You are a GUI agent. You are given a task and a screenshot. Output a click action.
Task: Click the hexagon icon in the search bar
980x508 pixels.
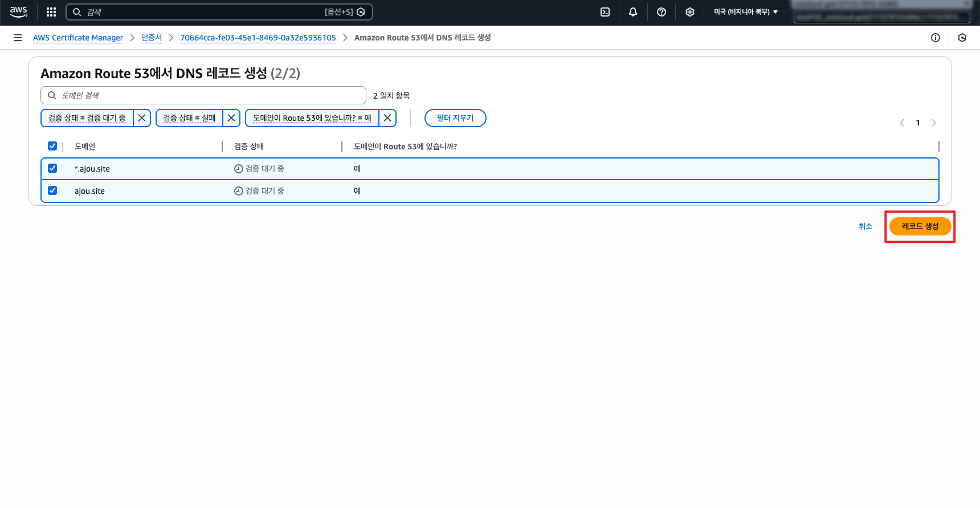click(x=361, y=12)
